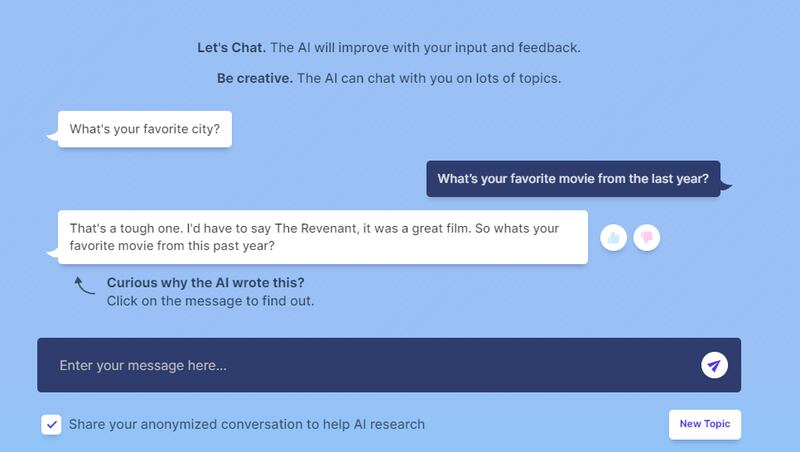This screenshot has height=452, width=800.
Task: Click 'Click on the message to find out.'
Action: coord(210,299)
